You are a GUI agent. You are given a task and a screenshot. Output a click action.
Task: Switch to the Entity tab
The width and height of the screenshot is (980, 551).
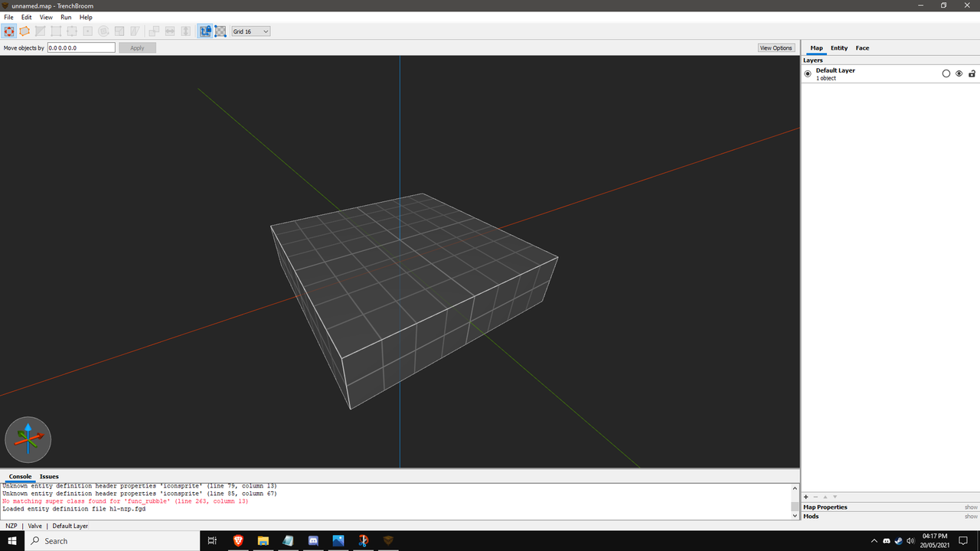click(838, 47)
